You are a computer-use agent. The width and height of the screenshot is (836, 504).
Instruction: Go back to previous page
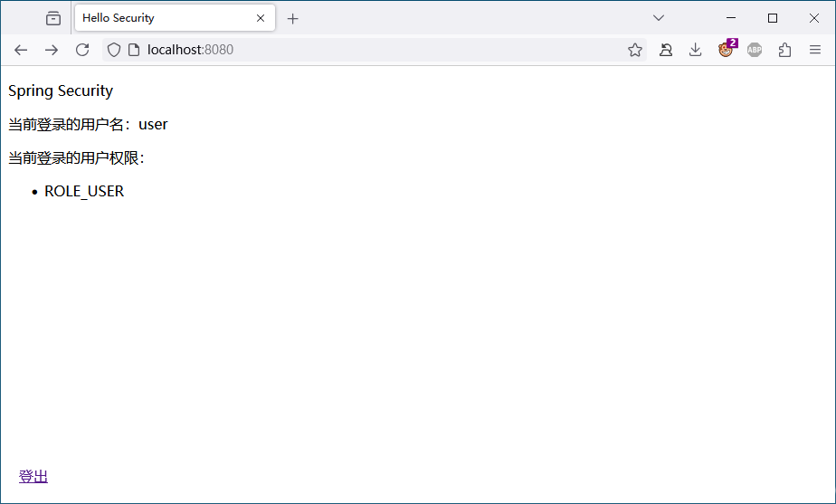[21, 50]
